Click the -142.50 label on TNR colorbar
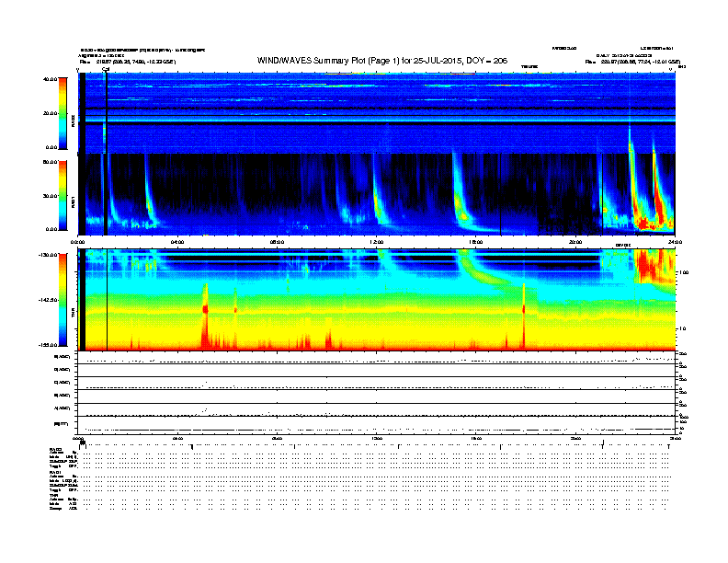The height and width of the screenshot is (563, 728). [48, 300]
